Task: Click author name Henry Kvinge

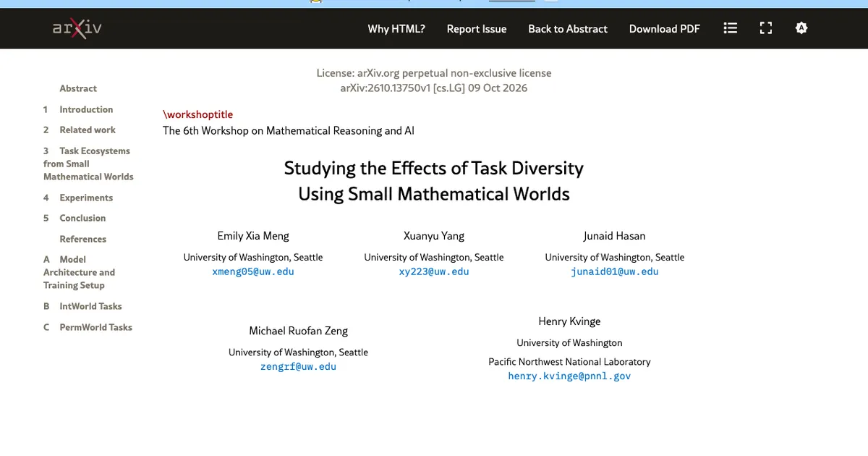Action: coord(569,321)
